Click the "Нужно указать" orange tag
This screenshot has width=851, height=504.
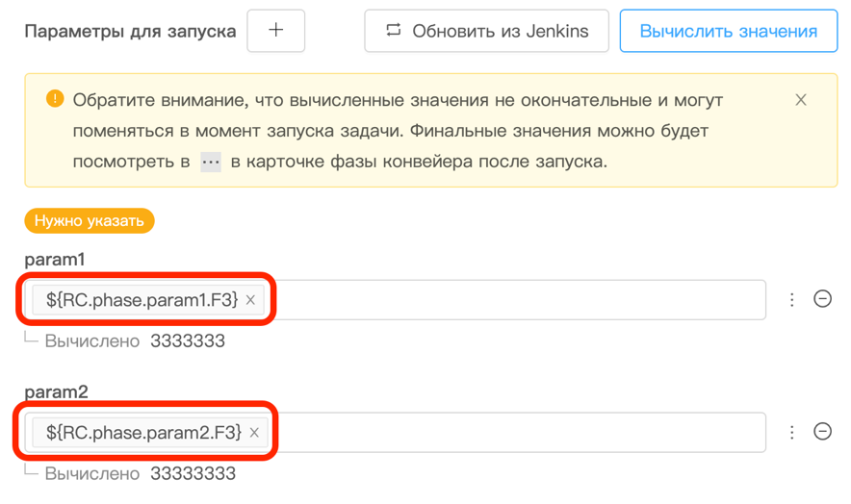[90, 221]
